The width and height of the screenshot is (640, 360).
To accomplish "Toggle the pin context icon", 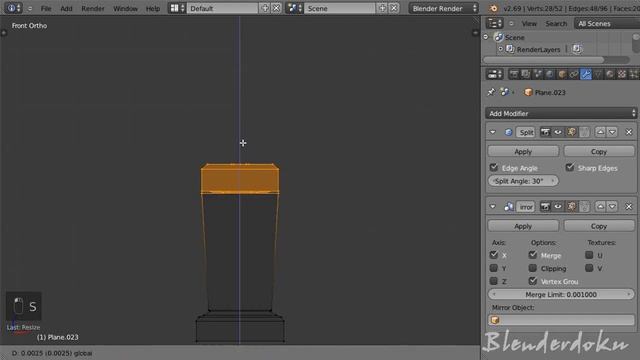I will 491,92.
